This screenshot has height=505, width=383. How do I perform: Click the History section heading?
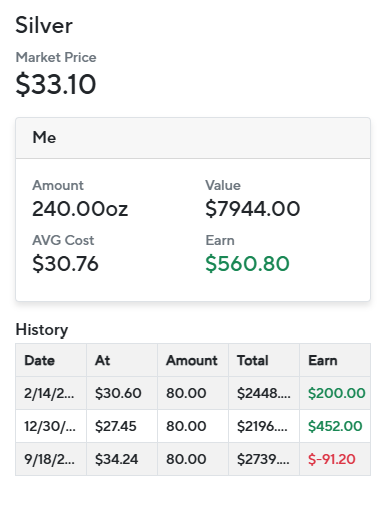click(42, 330)
